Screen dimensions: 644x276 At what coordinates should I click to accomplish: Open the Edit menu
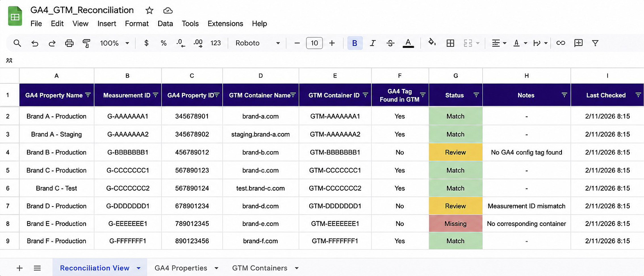pyautogui.click(x=57, y=24)
